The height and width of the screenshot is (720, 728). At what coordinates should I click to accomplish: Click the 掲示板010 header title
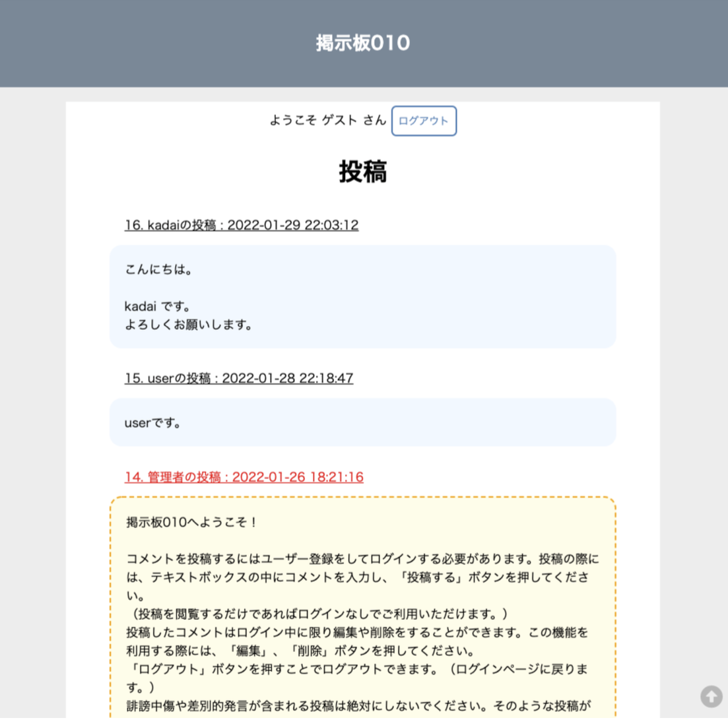click(362, 43)
